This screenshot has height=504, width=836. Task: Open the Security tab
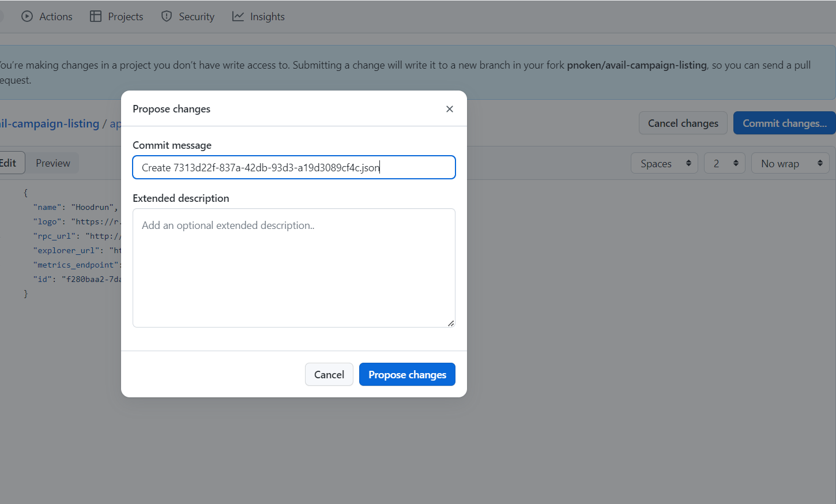[187, 17]
